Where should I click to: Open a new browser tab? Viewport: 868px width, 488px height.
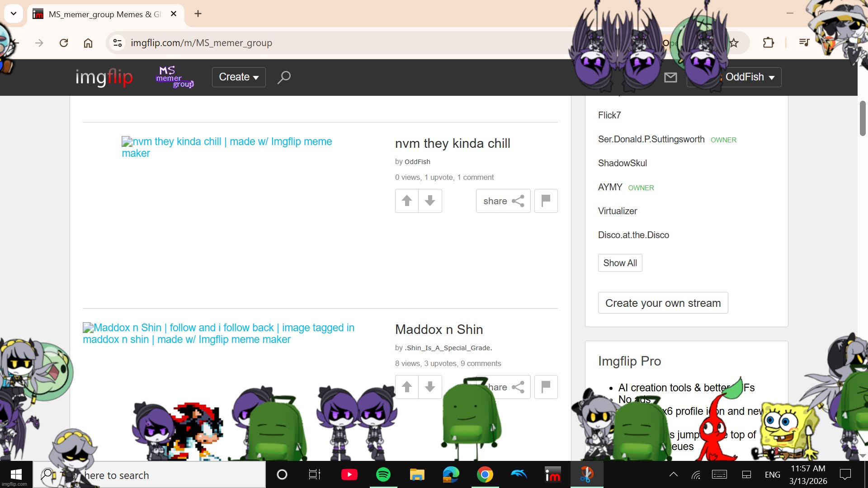pyautogui.click(x=198, y=14)
